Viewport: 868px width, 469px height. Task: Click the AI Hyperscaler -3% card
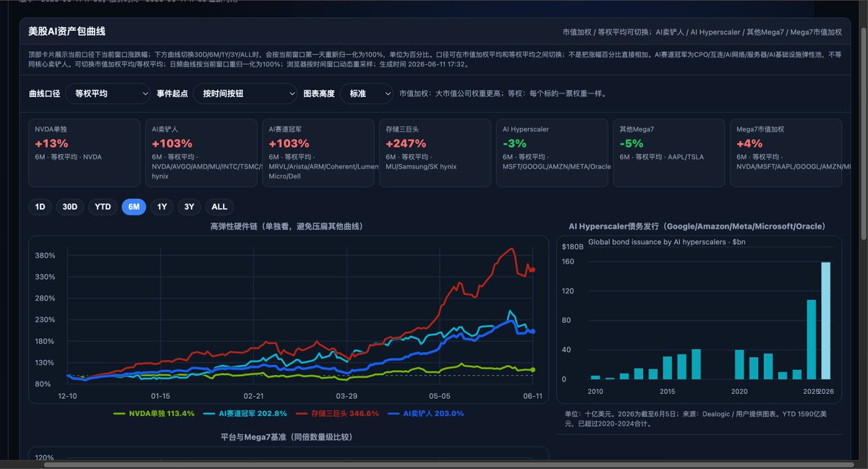(552, 153)
